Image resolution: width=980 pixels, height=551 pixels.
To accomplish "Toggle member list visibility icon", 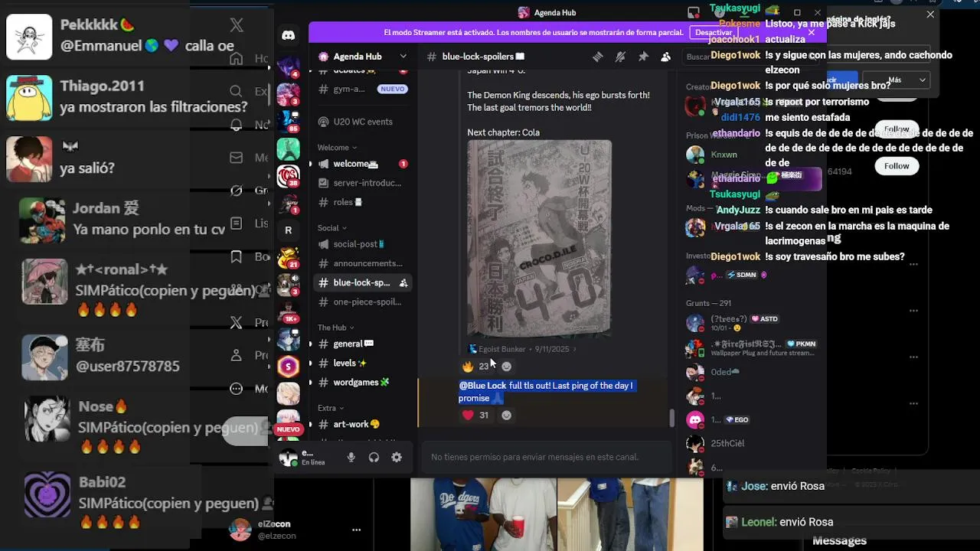I will [x=666, y=57].
